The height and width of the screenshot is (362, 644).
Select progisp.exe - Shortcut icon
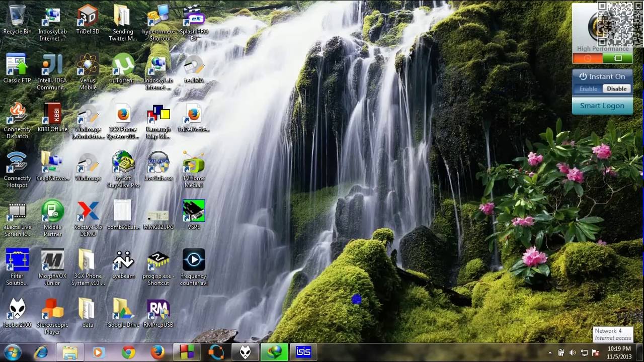pos(158,267)
